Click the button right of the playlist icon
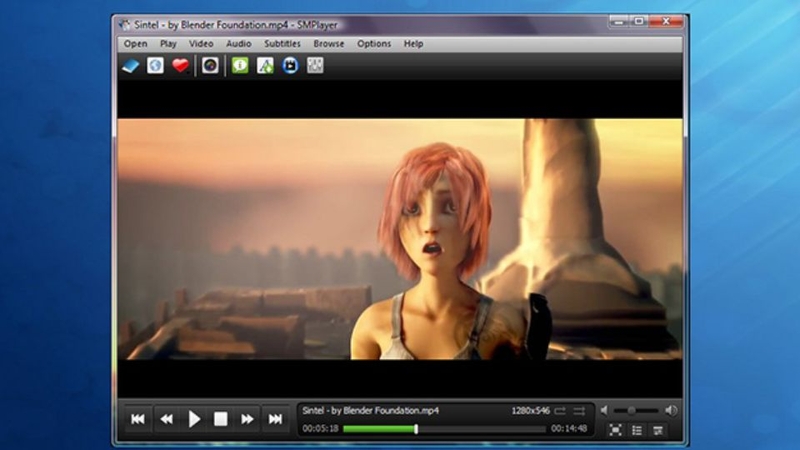Image resolution: width=800 pixels, height=450 pixels. pos(658,431)
